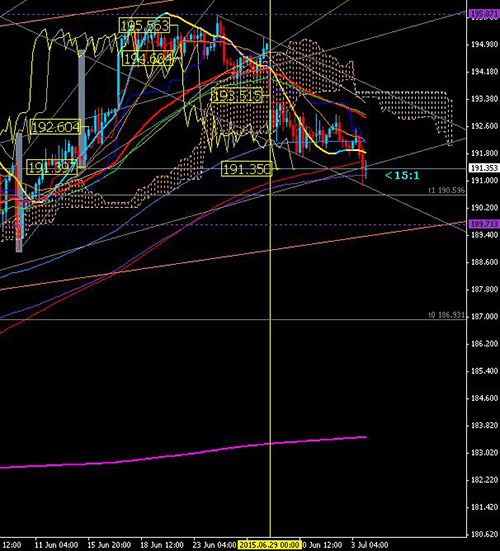Click the 191.397 price label

tap(52, 167)
